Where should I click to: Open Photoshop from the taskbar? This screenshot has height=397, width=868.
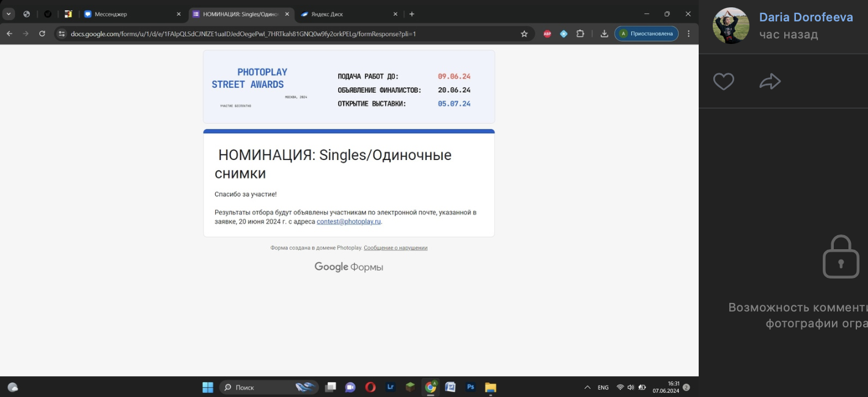pos(470,387)
